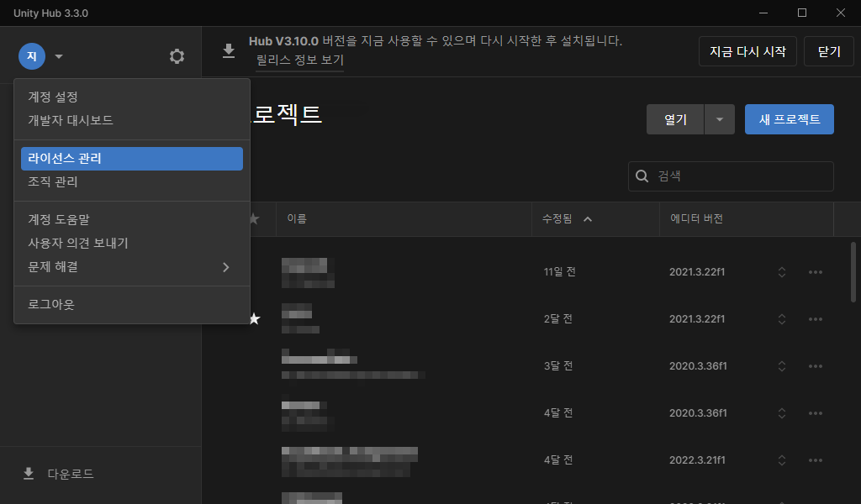
Task: Click the magnifier icon in search box
Action: [642, 176]
